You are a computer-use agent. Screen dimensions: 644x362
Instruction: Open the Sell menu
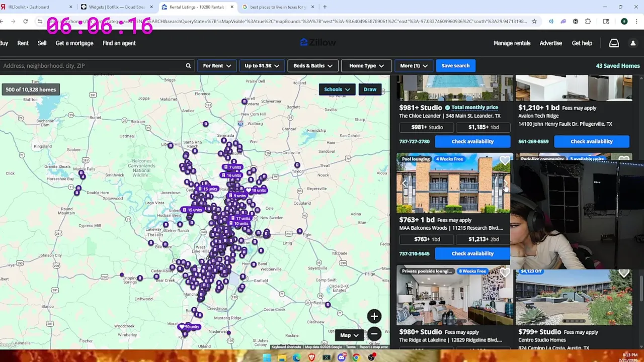click(x=42, y=43)
